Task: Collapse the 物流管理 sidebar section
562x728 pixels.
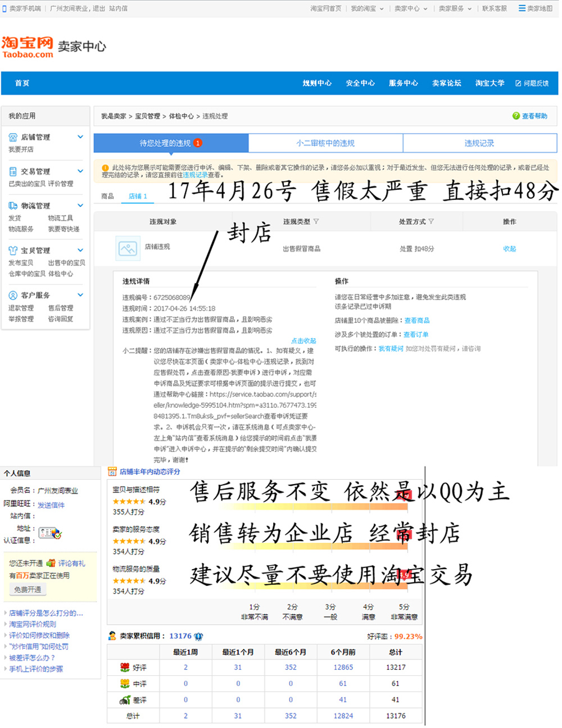Action: [x=80, y=206]
